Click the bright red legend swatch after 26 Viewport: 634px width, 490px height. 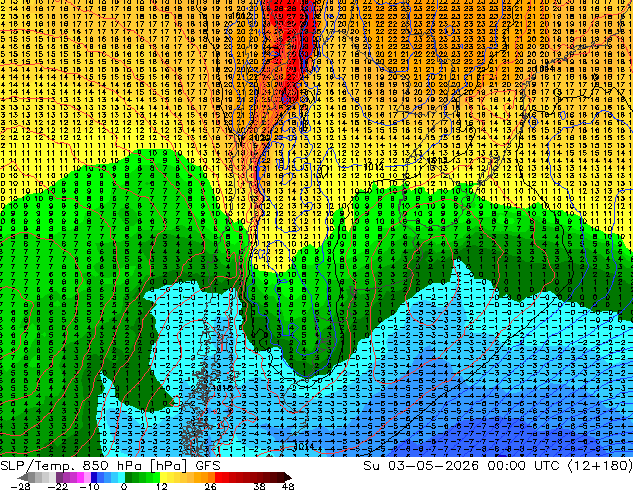point(218,477)
